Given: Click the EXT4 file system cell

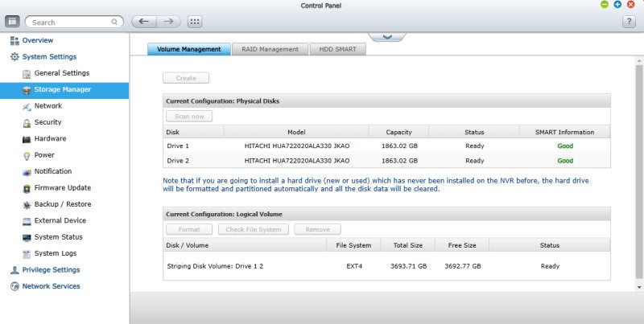Looking at the screenshot, I should point(353,266).
